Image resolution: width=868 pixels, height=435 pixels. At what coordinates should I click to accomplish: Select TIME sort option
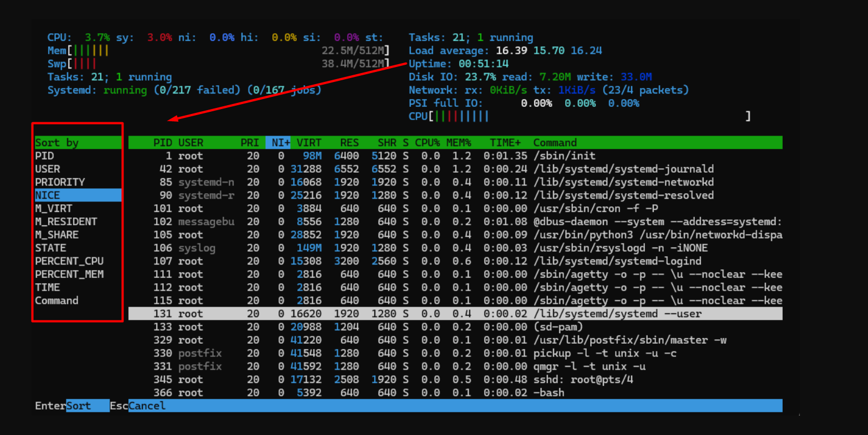click(48, 288)
